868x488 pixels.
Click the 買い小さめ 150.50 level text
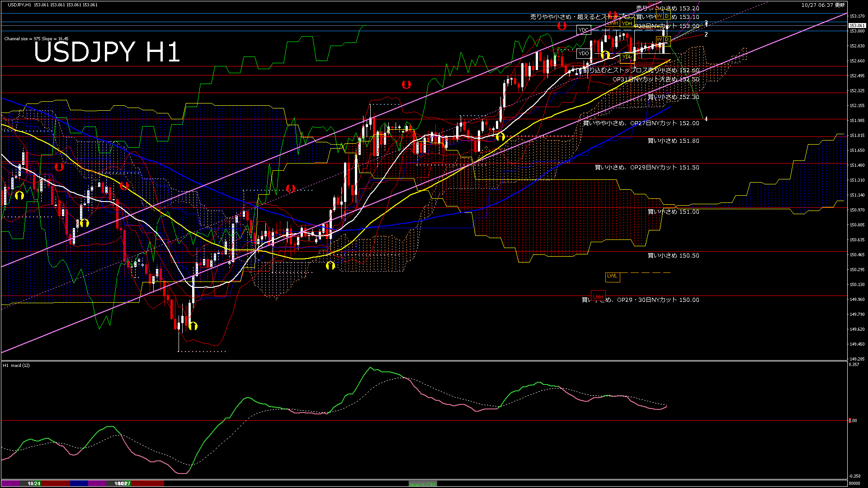coord(673,256)
